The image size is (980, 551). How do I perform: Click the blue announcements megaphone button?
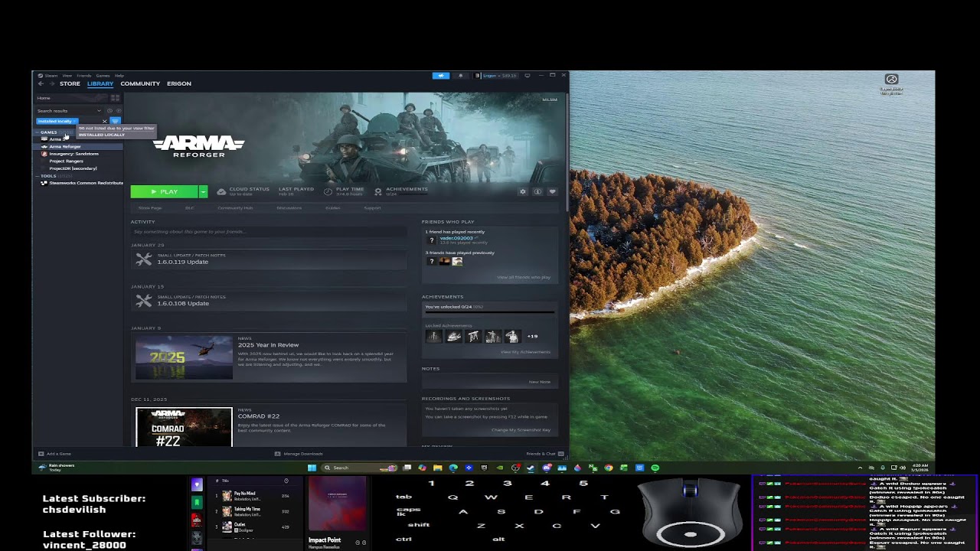coord(441,76)
